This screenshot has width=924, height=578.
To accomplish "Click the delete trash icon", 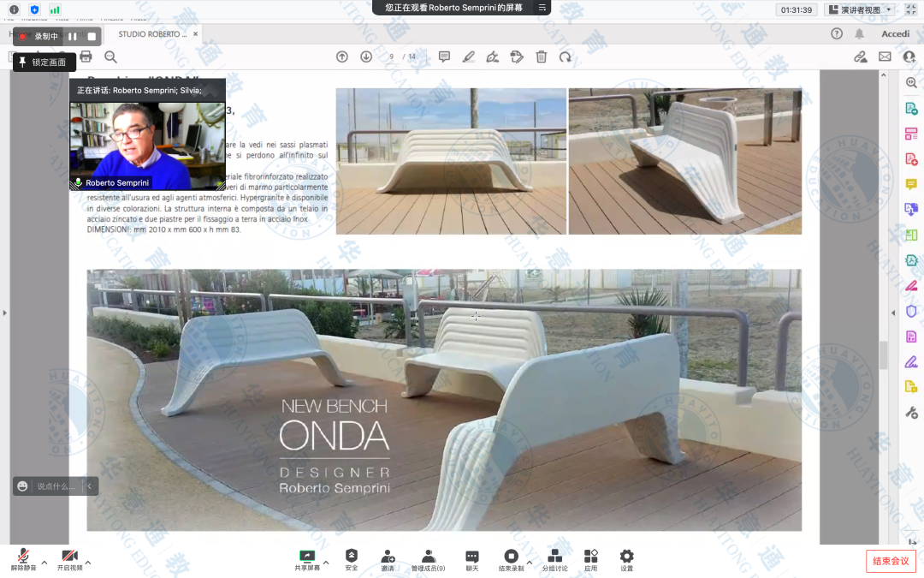I will [541, 57].
